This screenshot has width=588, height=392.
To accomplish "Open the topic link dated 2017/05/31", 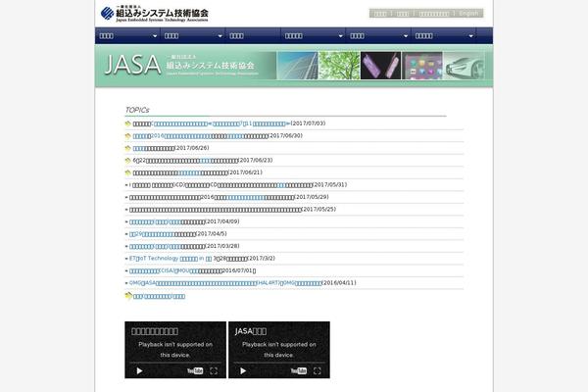I will [282, 185].
